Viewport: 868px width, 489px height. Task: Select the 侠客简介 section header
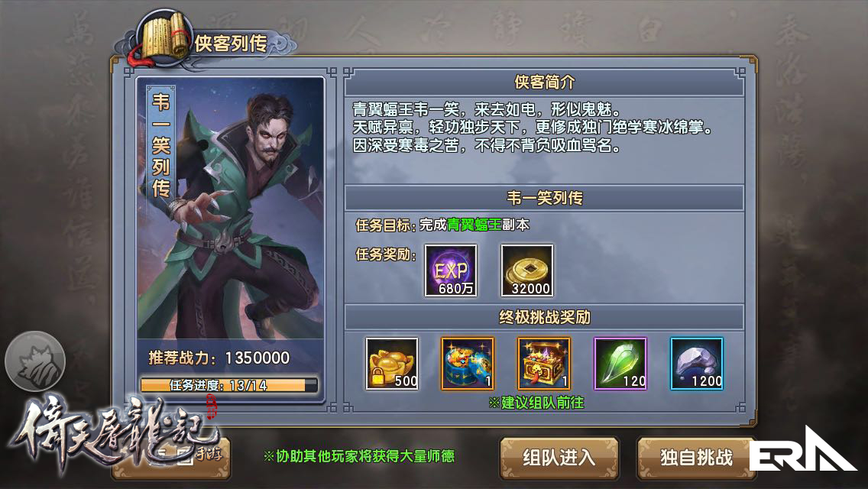(544, 83)
